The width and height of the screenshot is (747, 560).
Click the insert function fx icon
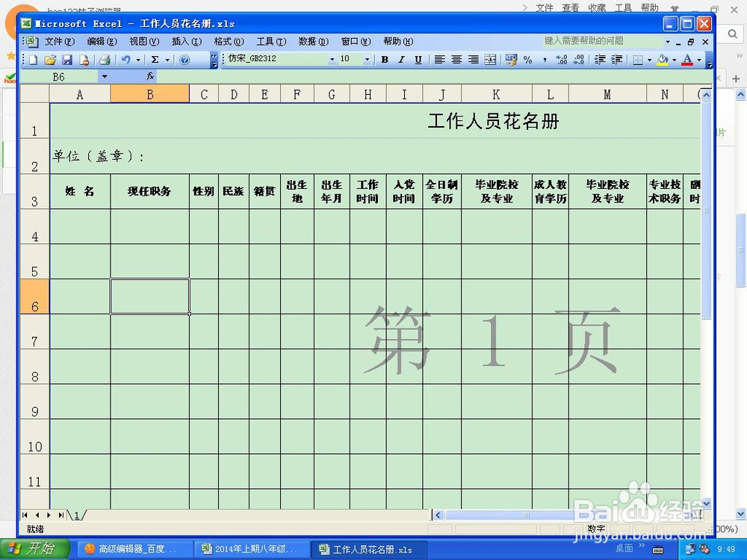150,76
